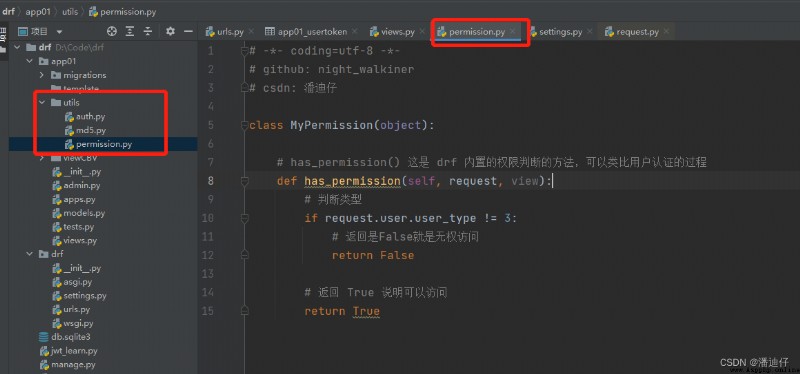The width and height of the screenshot is (800, 374).
Task: Click the has_permission method name in code
Action: pos(353,181)
